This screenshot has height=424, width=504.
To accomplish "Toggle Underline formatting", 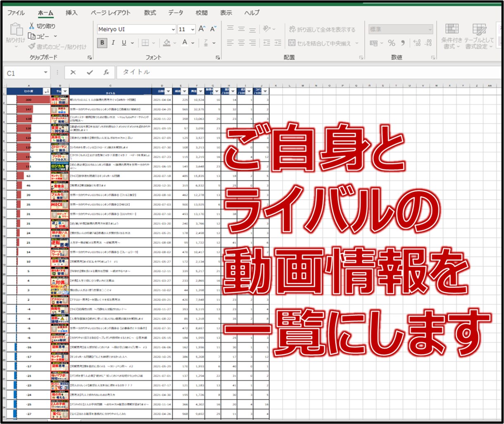I will point(124,43).
